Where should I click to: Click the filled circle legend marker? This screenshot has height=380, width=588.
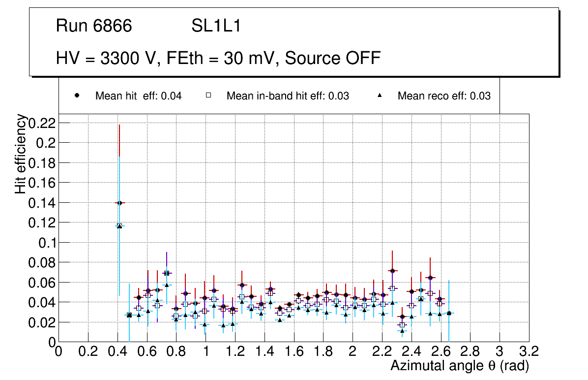(77, 96)
